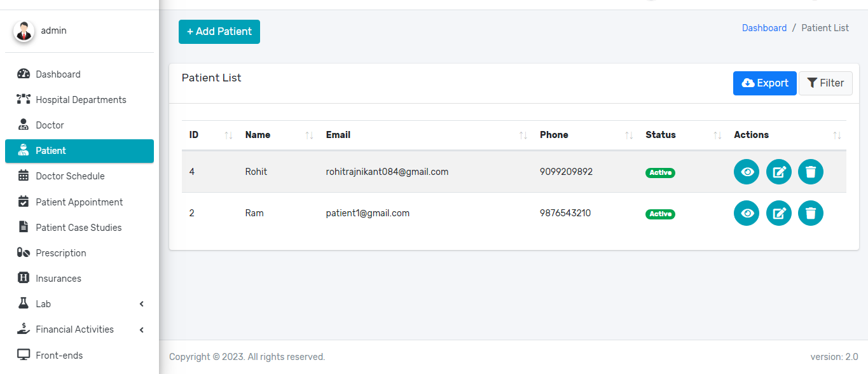Click the view icon for patient Ram
868x374 pixels.
tap(746, 213)
